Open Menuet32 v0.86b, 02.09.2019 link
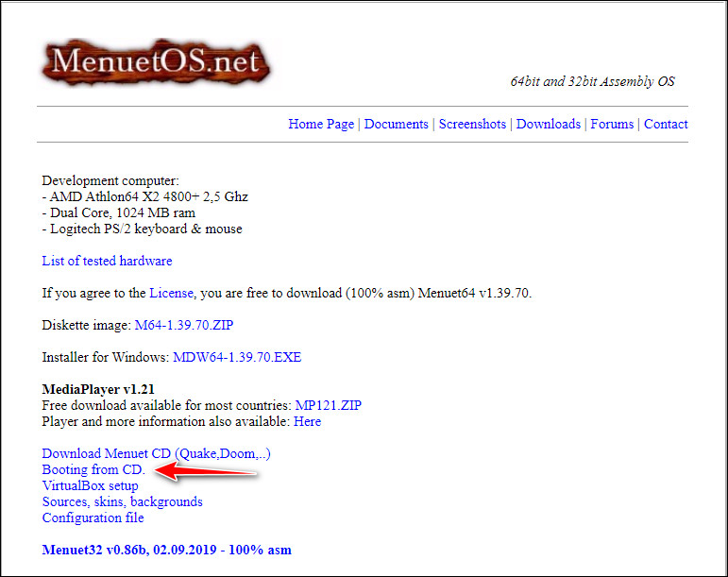The width and height of the screenshot is (728, 577). coord(167,550)
